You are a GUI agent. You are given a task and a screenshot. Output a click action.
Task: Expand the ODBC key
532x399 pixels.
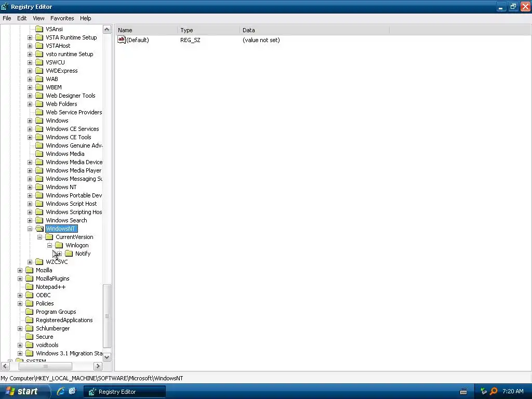20,296
